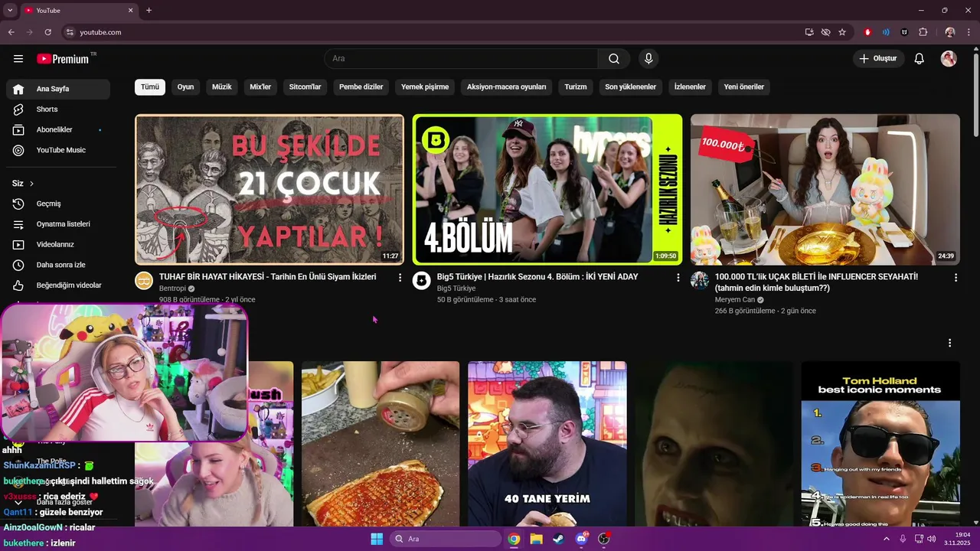Open Shorts from the sidebar
Screen dimensions: 980x551
(x=58, y=109)
